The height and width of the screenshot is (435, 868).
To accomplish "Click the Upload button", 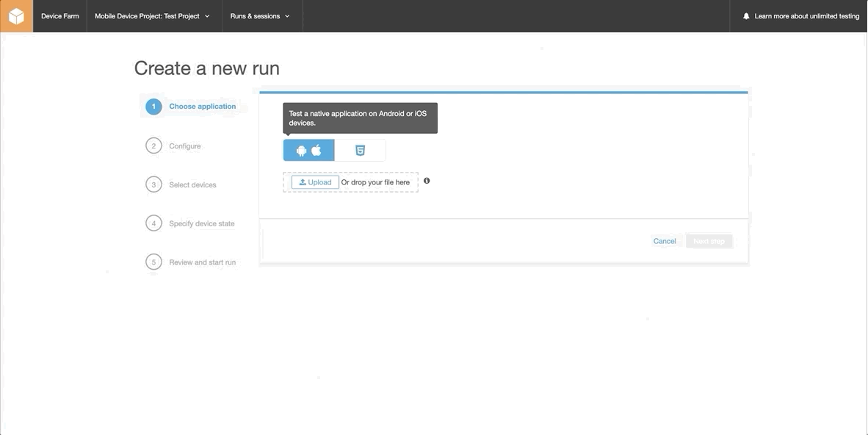I will (x=316, y=182).
